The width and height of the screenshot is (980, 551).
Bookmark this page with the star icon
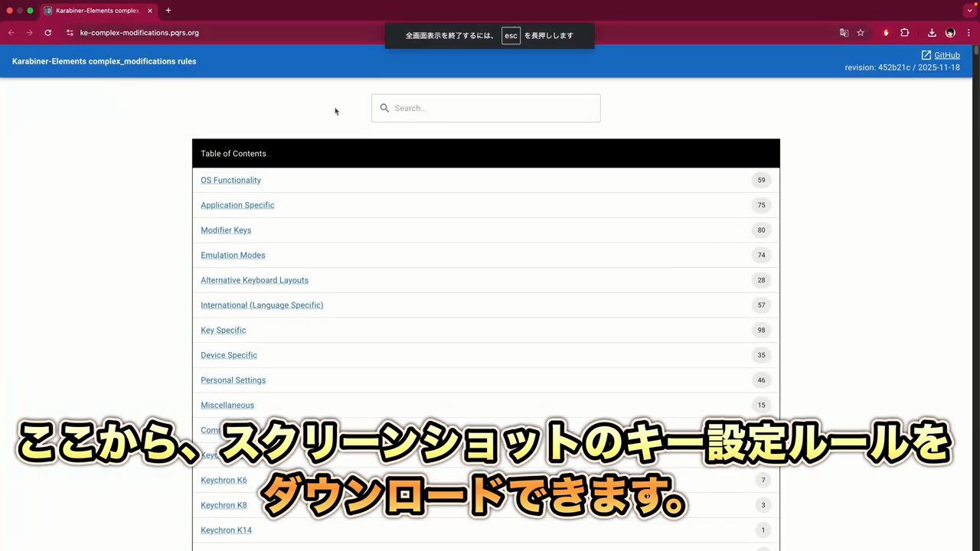point(861,33)
